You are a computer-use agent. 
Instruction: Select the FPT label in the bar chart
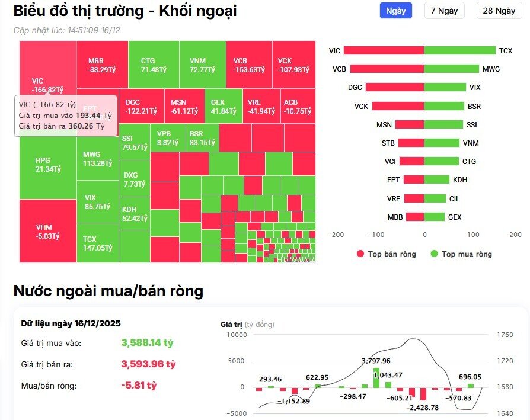(392, 180)
